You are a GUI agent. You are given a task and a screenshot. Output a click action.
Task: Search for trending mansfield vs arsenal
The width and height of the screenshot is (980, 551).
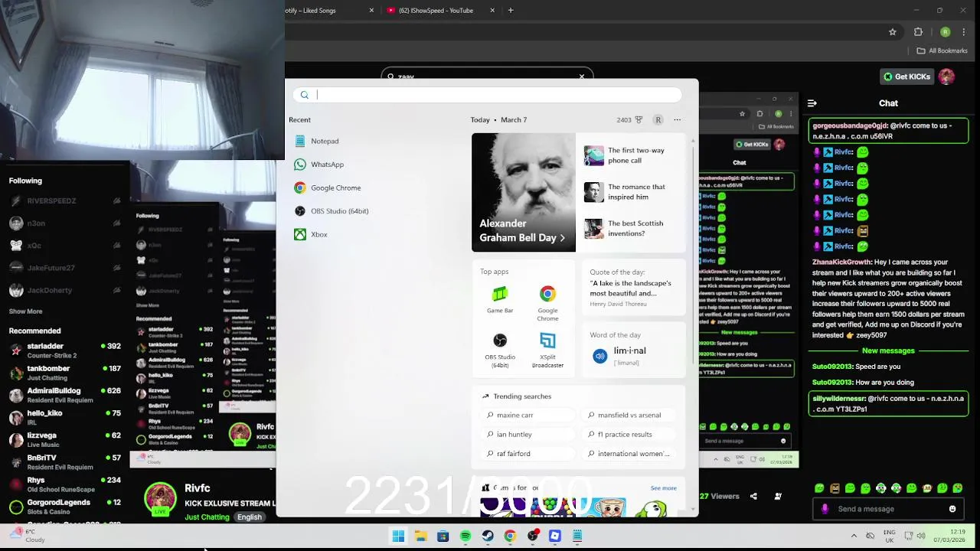(x=630, y=415)
